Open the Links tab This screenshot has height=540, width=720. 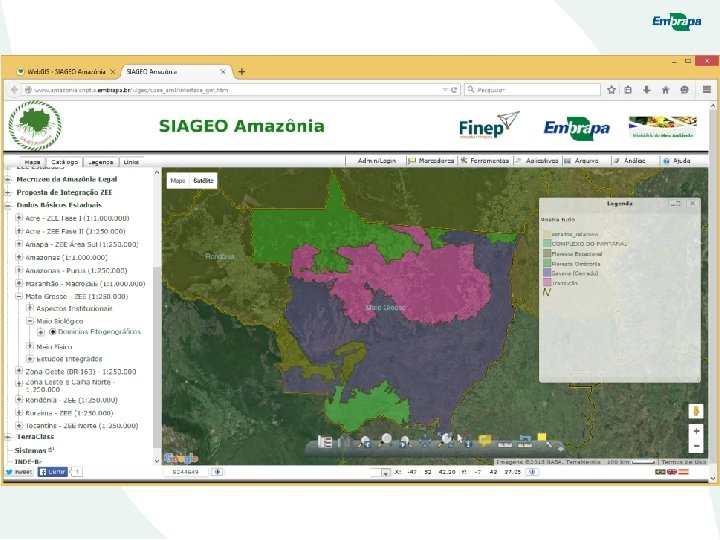click(x=131, y=162)
